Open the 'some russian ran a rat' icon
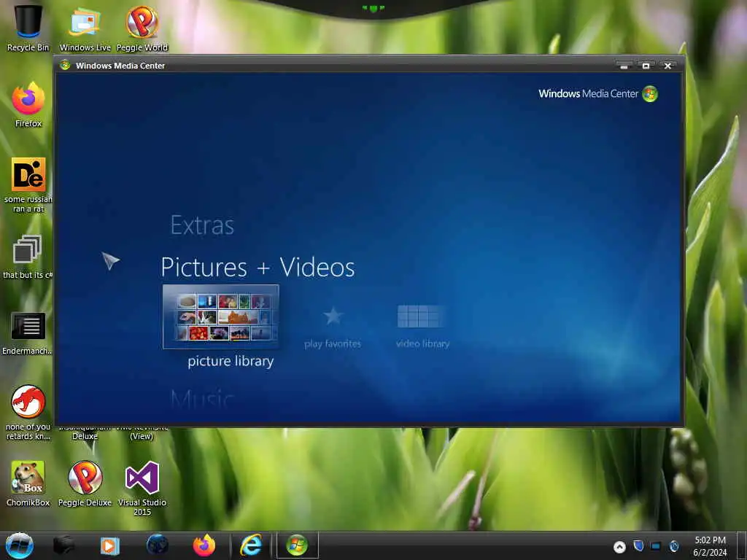 pos(28,185)
